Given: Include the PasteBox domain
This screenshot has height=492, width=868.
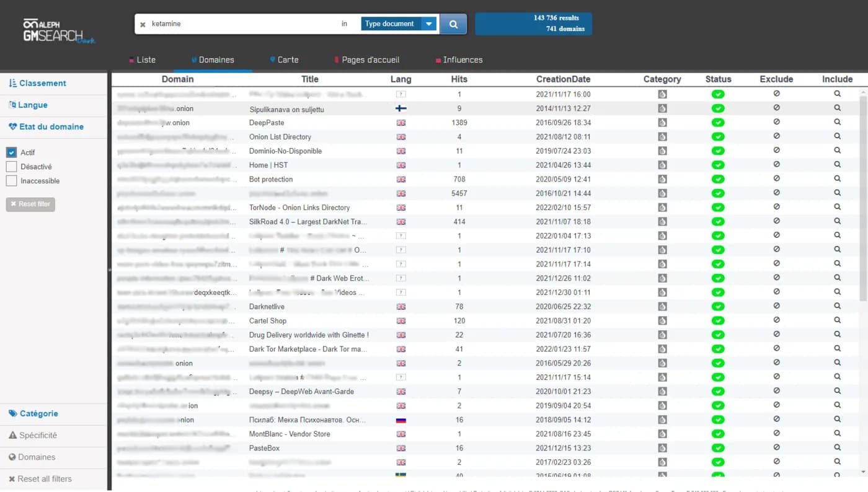Looking at the screenshot, I should click(x=837, y=447).
